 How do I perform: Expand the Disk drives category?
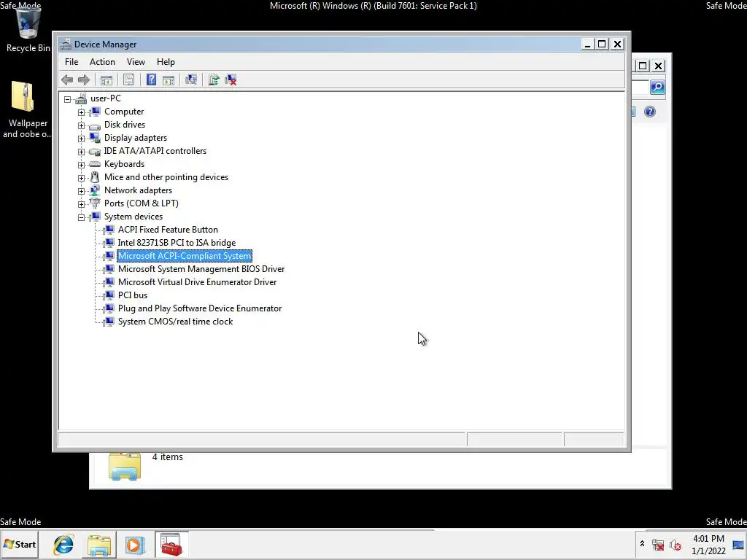click(82, 125)
